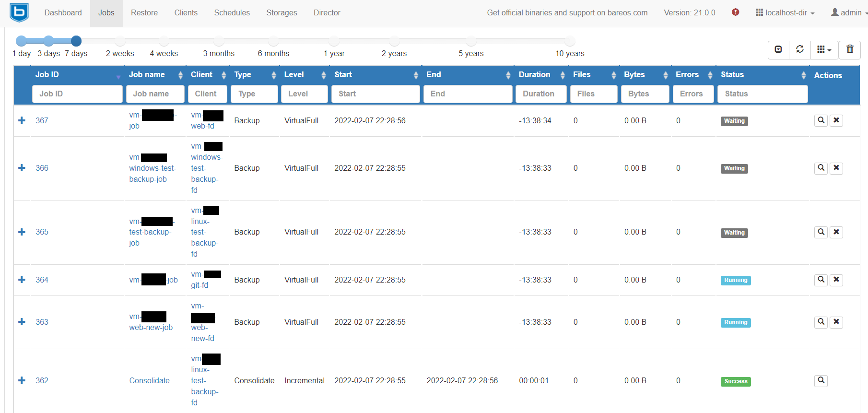
Task: Click the trash icon above the table
Action: pyautogui.click(x=850, y=49)
